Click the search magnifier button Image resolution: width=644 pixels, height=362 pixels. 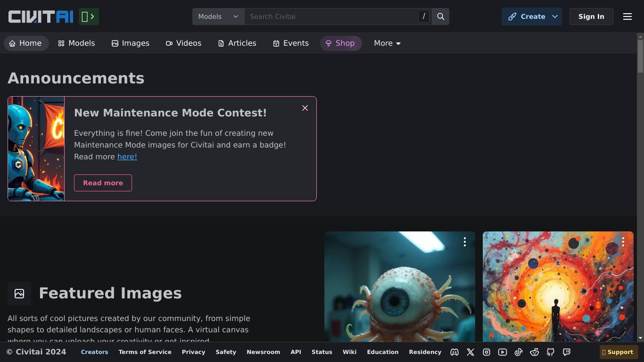coord(441,16)
